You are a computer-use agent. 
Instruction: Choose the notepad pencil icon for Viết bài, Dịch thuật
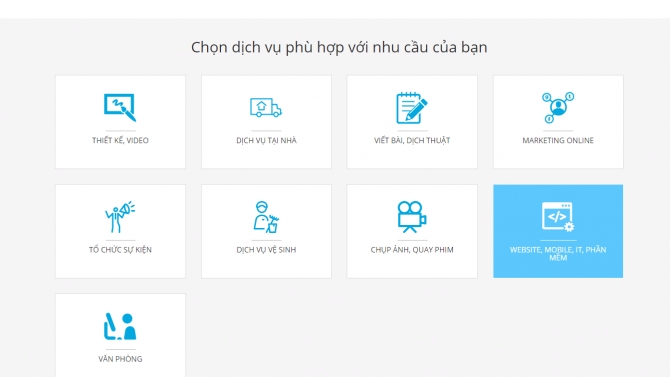(411, 108)
